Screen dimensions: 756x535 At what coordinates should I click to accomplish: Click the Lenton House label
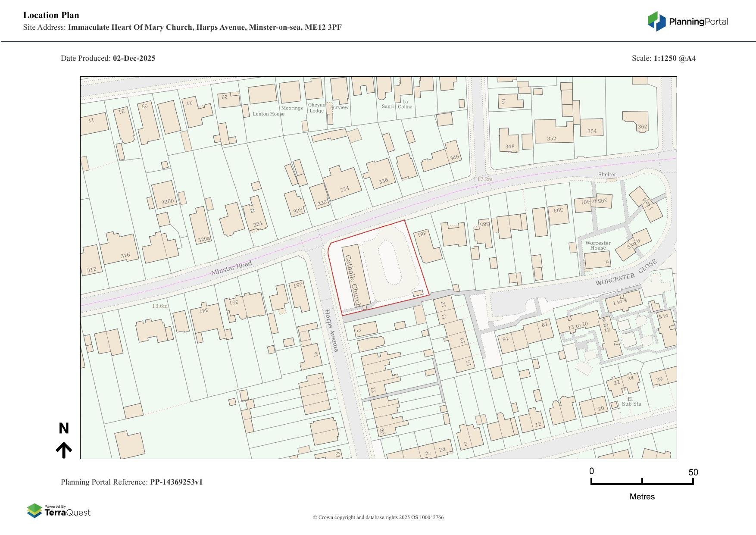pyautogui.click(x=268, y=114)
